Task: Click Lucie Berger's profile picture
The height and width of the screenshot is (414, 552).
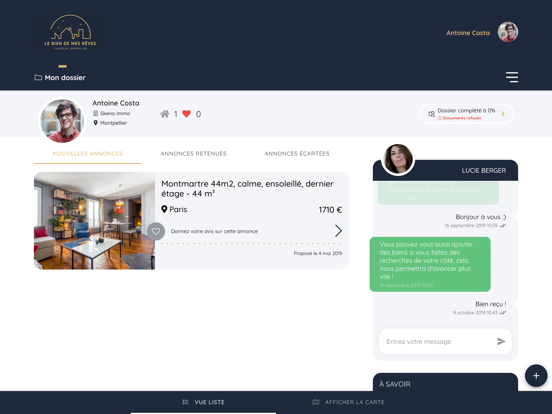Action: tap(398, 159)
